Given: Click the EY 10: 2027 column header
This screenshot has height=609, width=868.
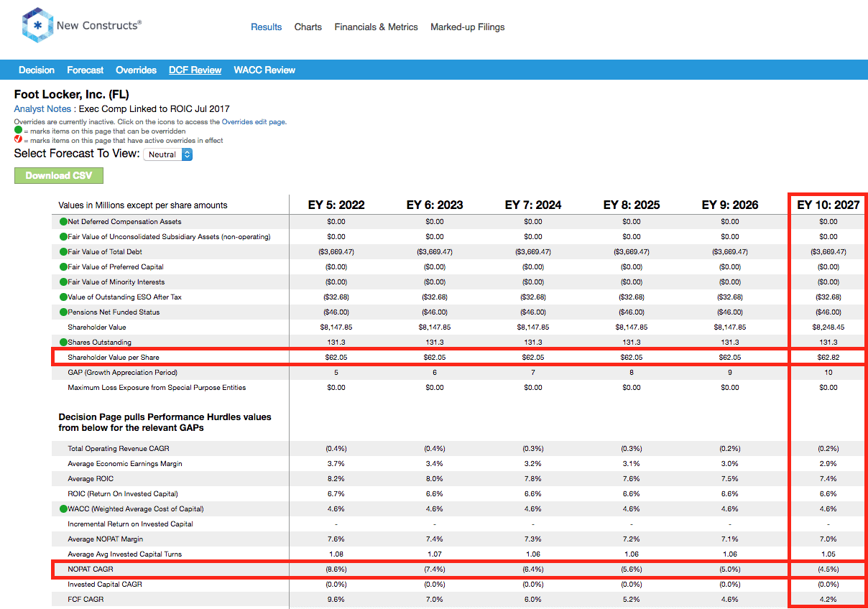Looking at the screenshot, I should 828,205.
